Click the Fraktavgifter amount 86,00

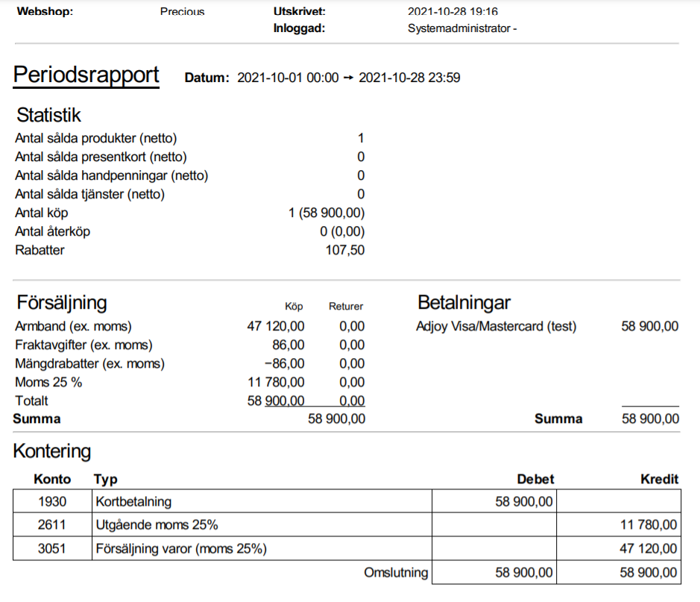pos(288,345)
